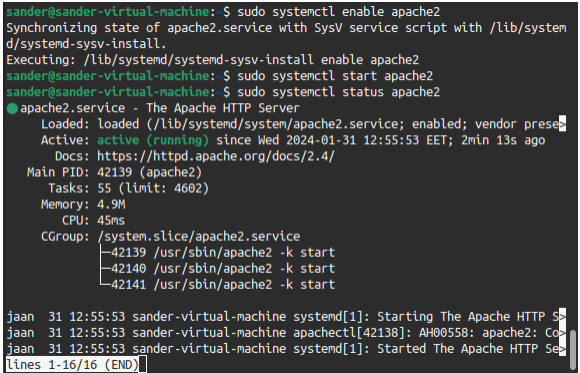Click the pager status 'lines 1-16/16 (END)'

pyautogui.click(x=72, y=365)
